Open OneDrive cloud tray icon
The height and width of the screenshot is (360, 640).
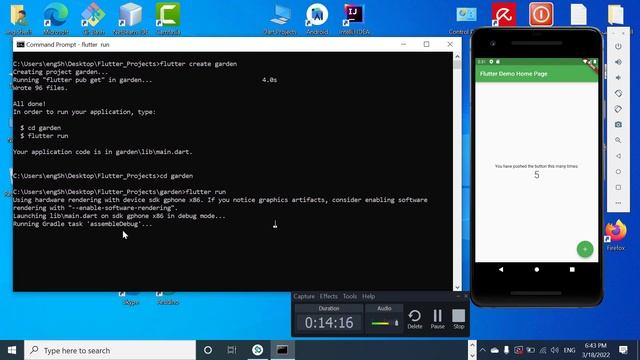pyautogui.click(x=494, y=350)
